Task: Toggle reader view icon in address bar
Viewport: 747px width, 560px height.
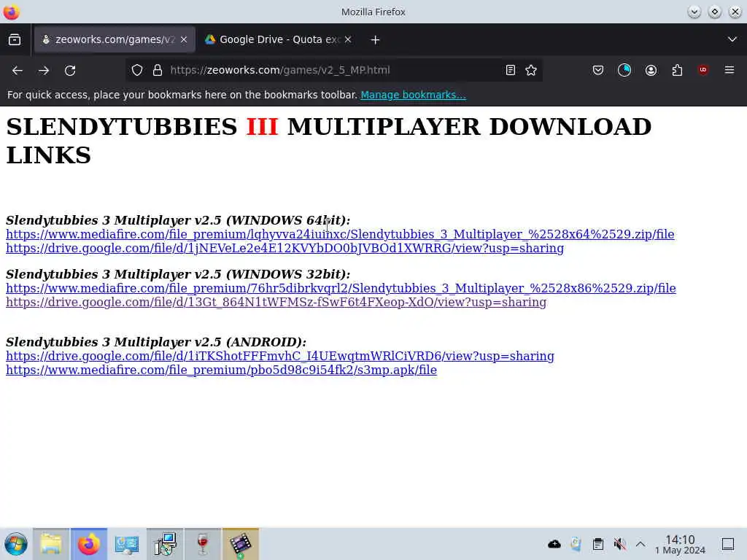Action: tap(510, 71)
